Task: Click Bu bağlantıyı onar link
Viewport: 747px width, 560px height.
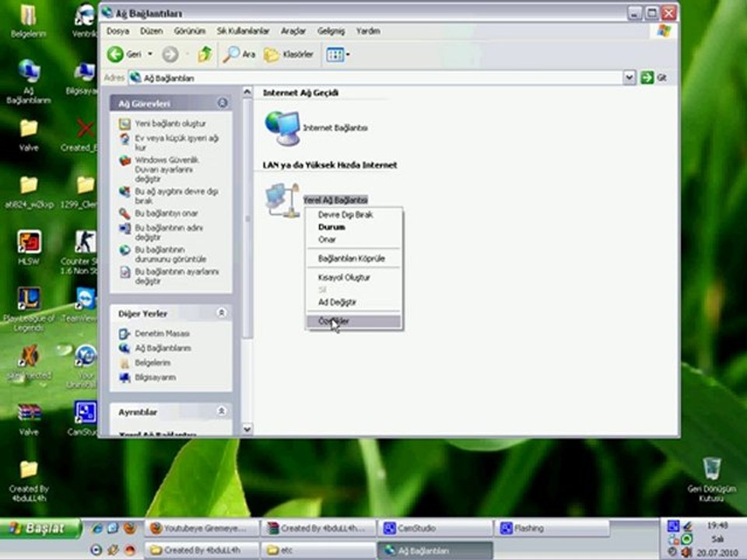Action: (x=167, y=213)
